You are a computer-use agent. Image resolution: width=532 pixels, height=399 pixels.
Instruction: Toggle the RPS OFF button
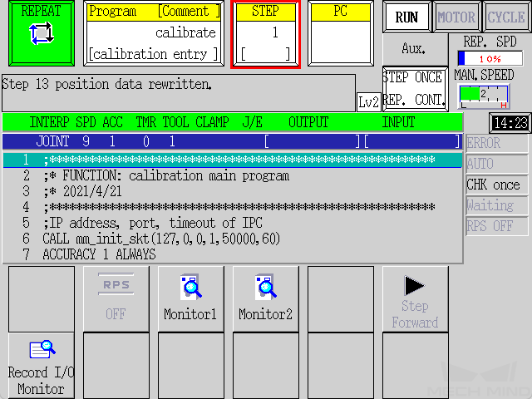point(116,298)
